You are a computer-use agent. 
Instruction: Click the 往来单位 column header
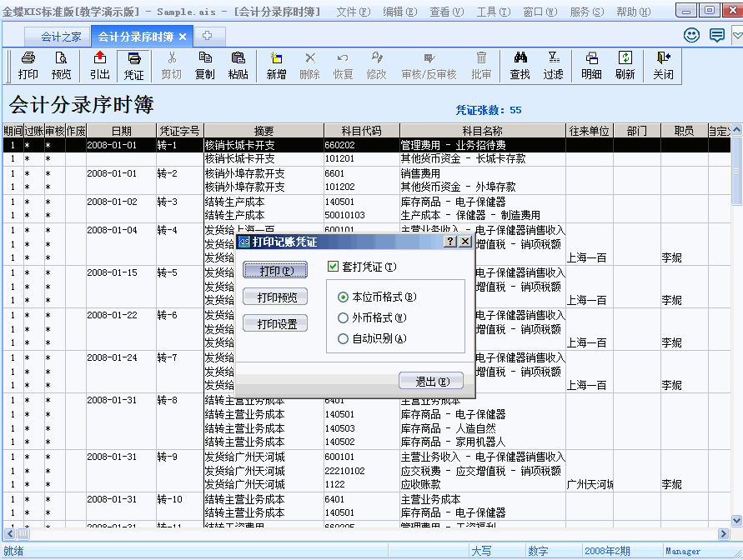pos(589,131)
